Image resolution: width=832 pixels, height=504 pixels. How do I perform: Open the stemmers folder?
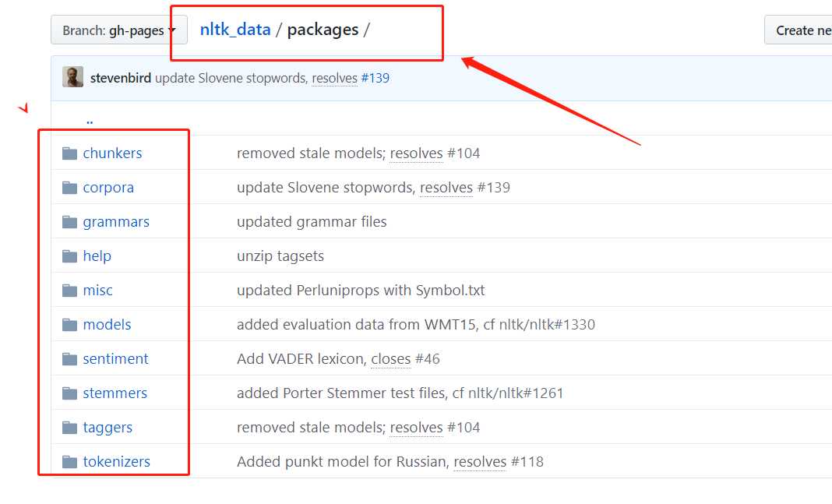(115, 393)
